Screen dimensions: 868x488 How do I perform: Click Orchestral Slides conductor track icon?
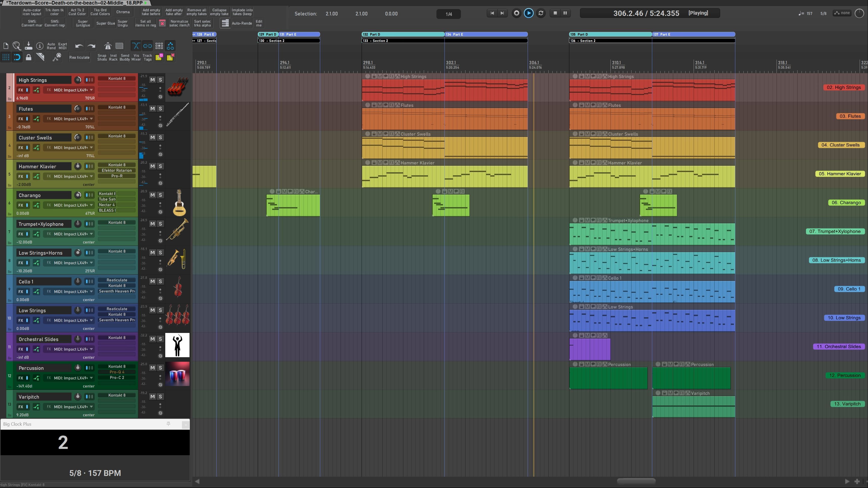pos(177,345)
